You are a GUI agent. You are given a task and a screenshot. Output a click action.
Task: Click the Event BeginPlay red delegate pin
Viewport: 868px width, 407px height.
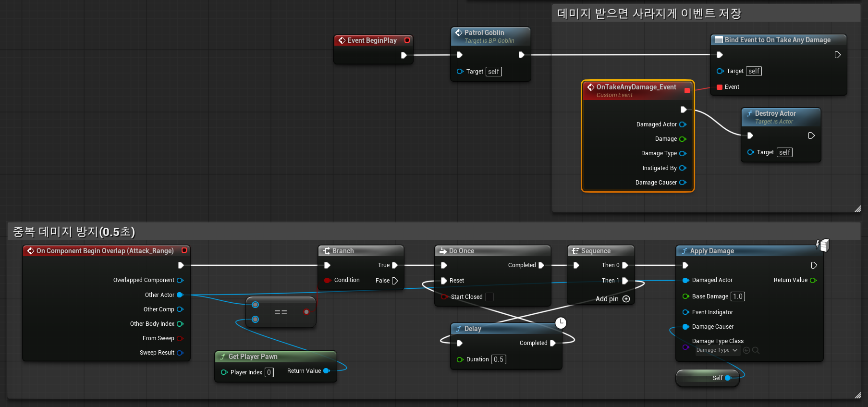(x=407, y=40)
